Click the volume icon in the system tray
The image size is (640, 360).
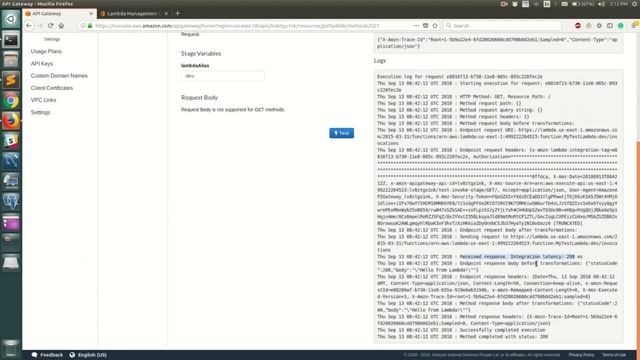pos(601,4)
